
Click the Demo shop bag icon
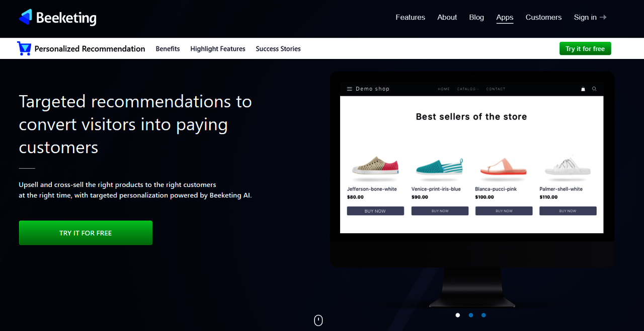583,89
